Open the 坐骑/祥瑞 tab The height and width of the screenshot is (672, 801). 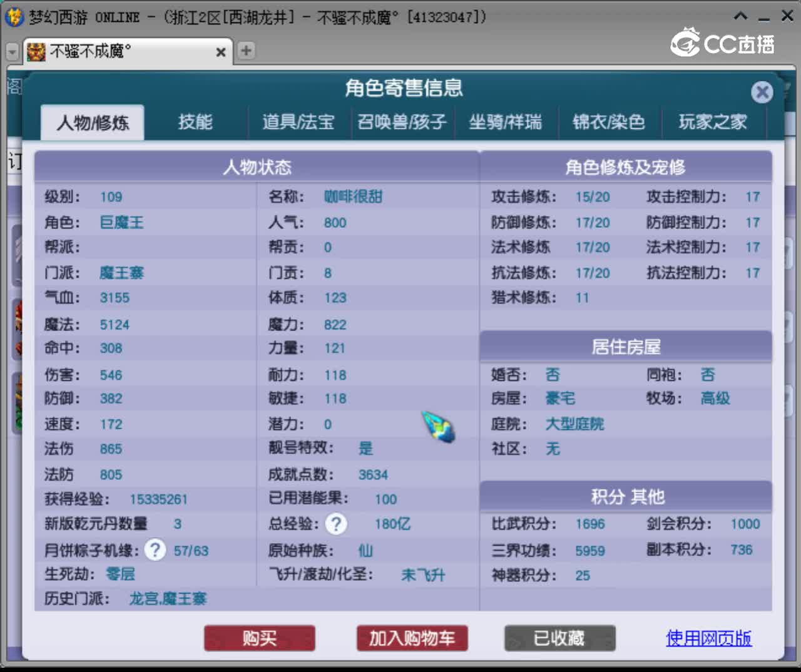[x=506, y=121]
